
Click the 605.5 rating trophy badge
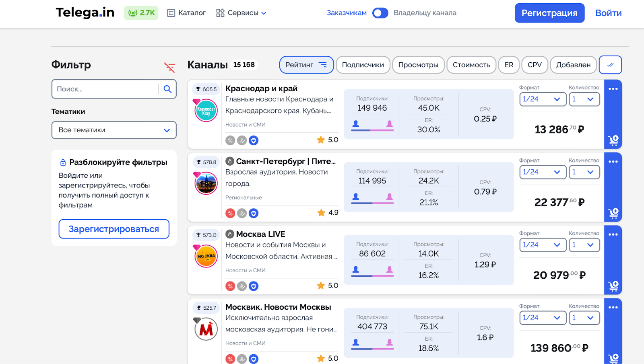[206, 89]
